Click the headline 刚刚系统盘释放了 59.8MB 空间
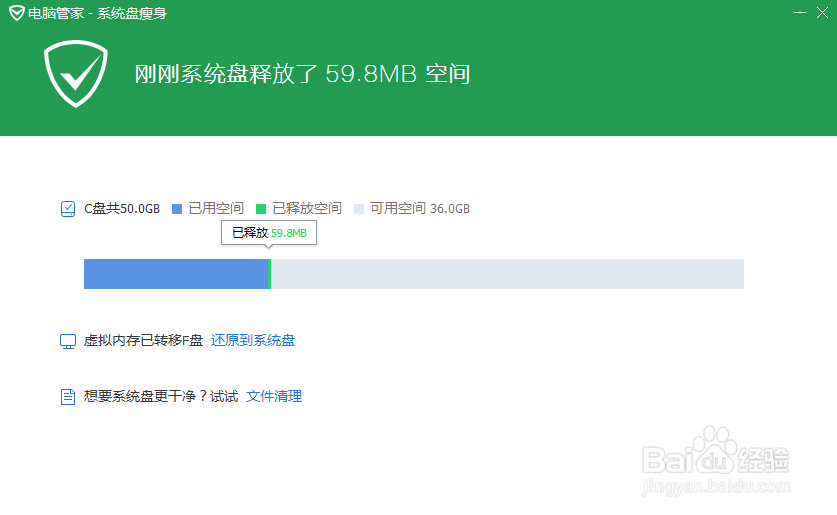Image resolution: width=837 pixels, height=515 pixels. click(x=302, y=74)
